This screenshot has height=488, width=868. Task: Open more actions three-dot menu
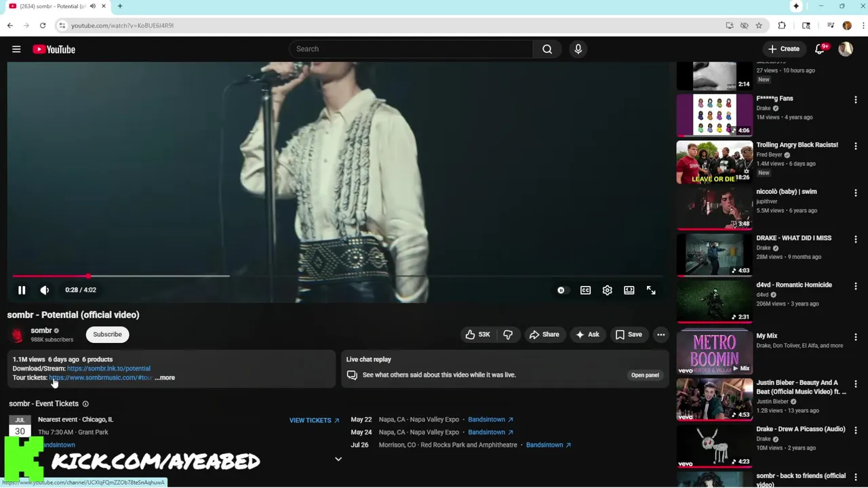[661, 334]
